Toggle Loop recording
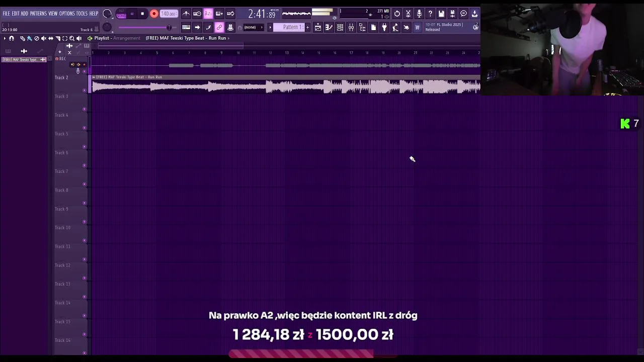Viewport: 644px width, 362px height. tap(230, 14)
